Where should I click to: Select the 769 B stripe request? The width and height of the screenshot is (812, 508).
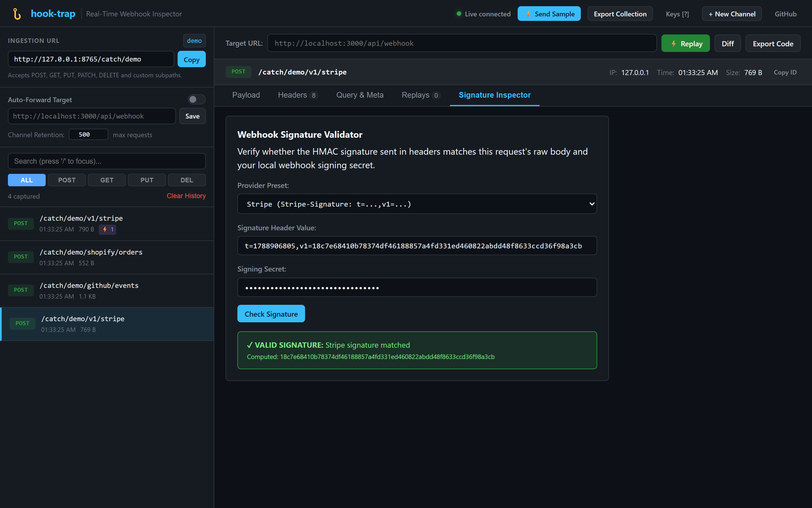(107, 324)
